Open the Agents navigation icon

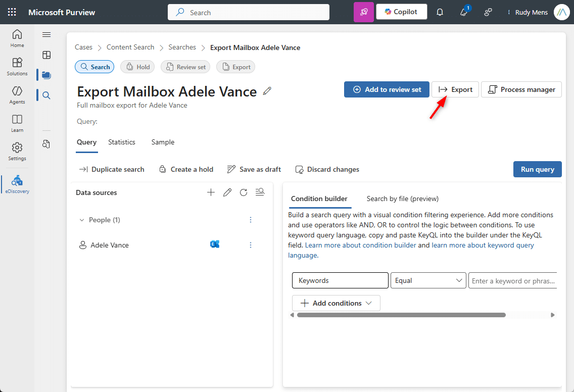coord(17,94)
